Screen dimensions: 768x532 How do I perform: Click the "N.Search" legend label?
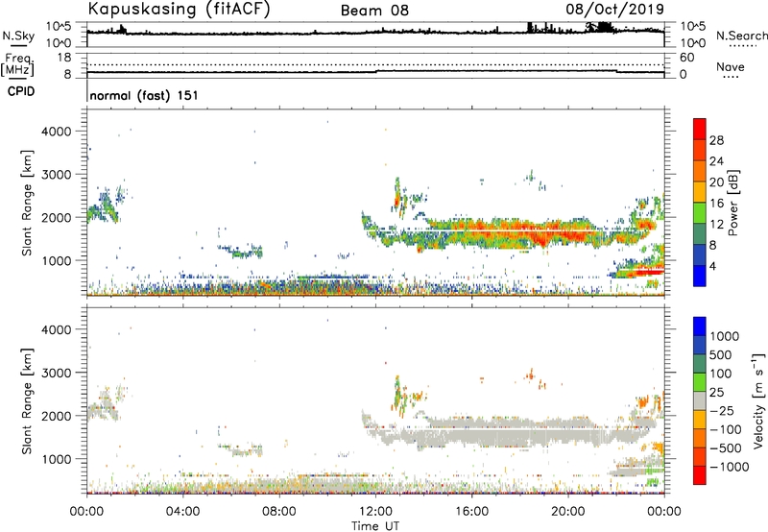point(741,36)
